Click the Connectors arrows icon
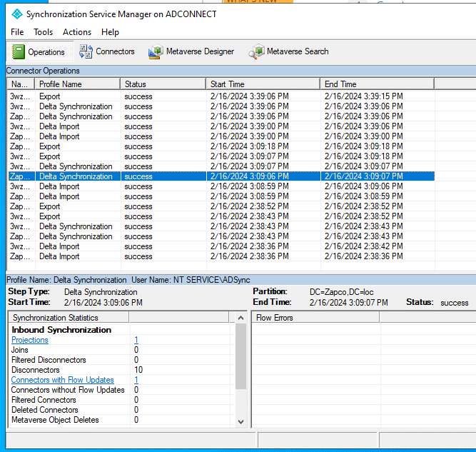This screenshot has height=452, width=476. pos(86,51)
